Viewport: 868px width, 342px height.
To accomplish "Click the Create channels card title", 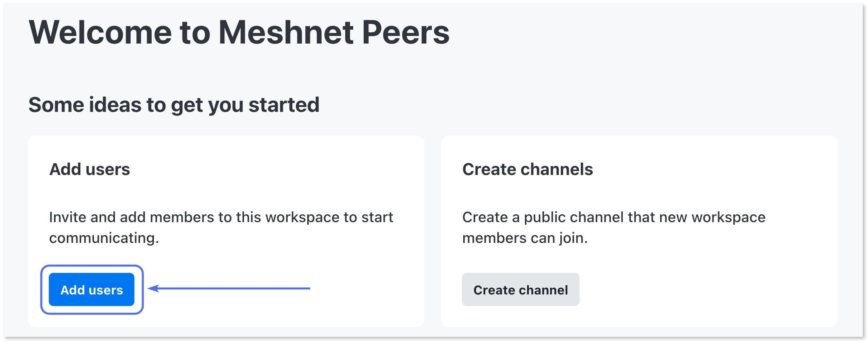I will click(528, 169).
